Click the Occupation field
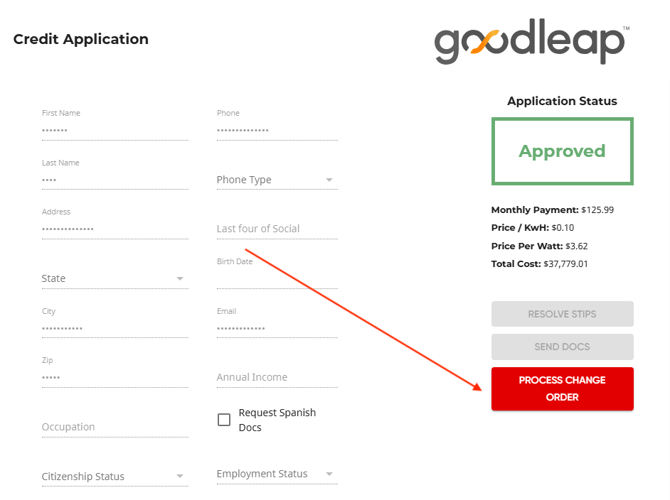The height and width of the screenshot is (500, 670). 114,427
